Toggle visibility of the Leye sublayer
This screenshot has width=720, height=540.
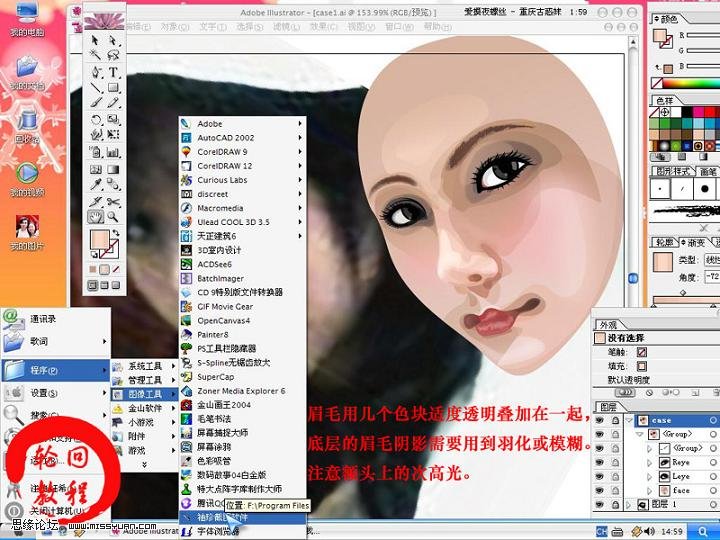(x=599, y=477)
